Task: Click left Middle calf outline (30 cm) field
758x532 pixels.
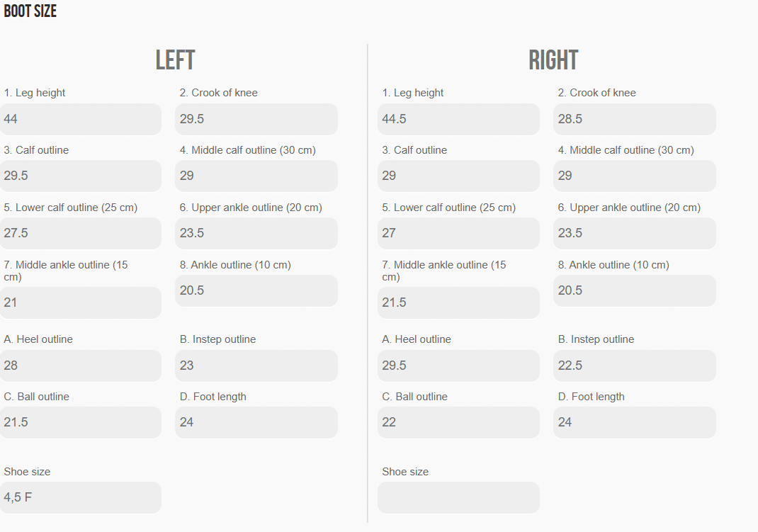Action: pyautogui.click(x=256, y=176)
